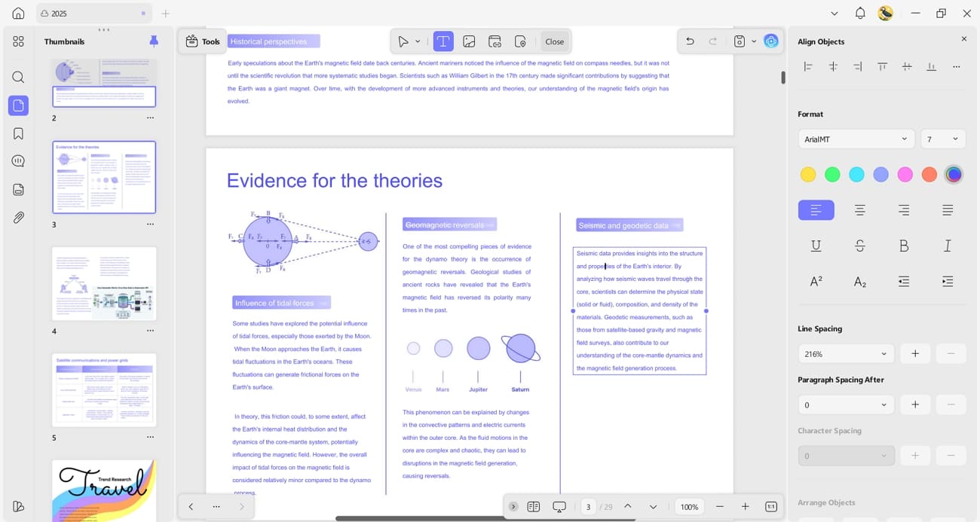Pin the Thumbnails panel
This screenshot has width=980, height=522.
[154, 41]
